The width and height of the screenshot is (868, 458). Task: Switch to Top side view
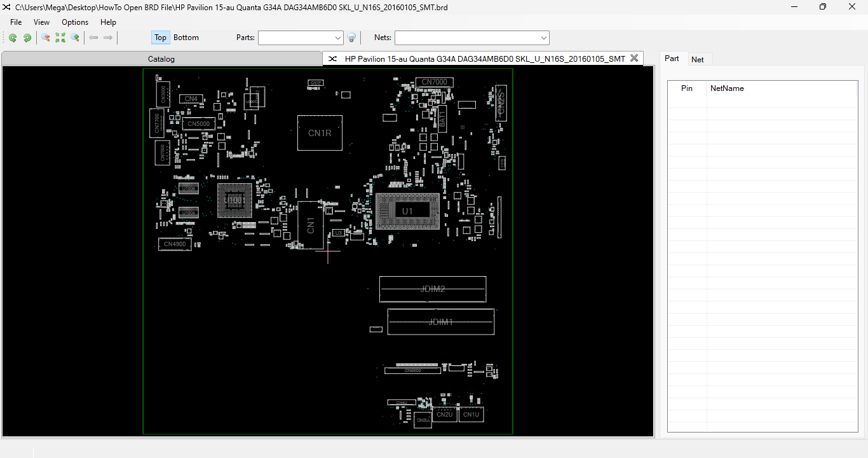[160, 38]
